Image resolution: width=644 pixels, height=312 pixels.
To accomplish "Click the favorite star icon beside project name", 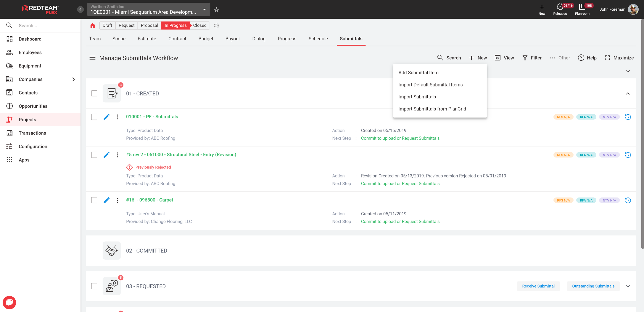I will click(x=216, y=10).
